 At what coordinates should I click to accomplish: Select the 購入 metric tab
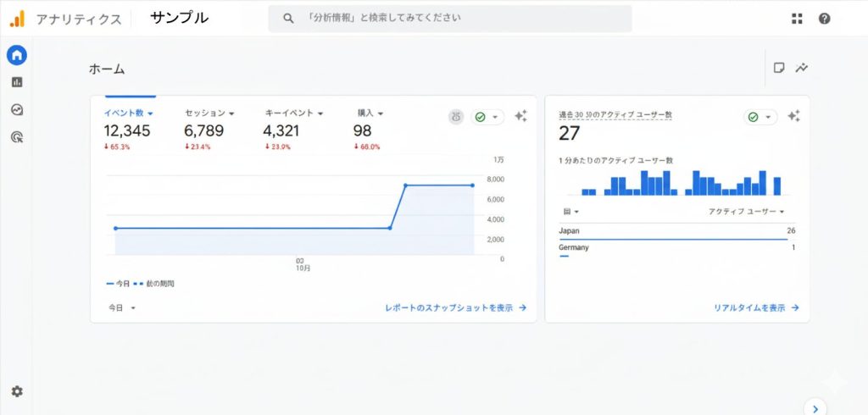pyautogui.click(x=370, y=113)
